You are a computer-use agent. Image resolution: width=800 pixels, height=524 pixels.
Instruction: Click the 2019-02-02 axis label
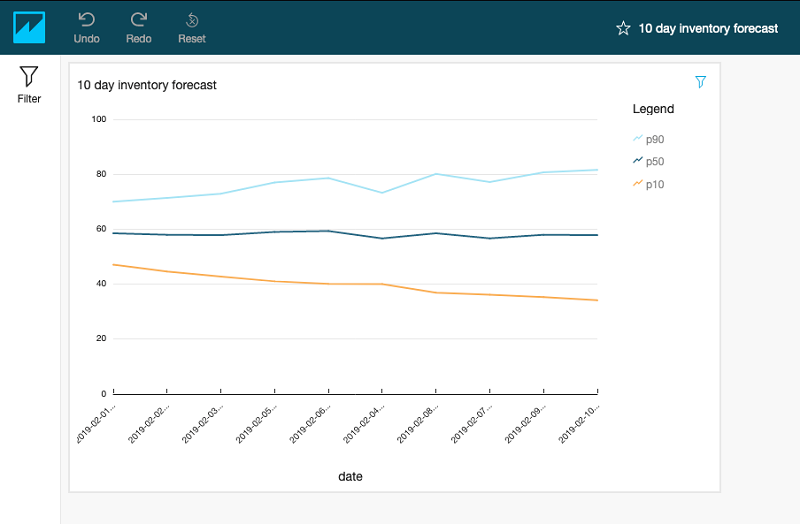click(x=148, y=423)
